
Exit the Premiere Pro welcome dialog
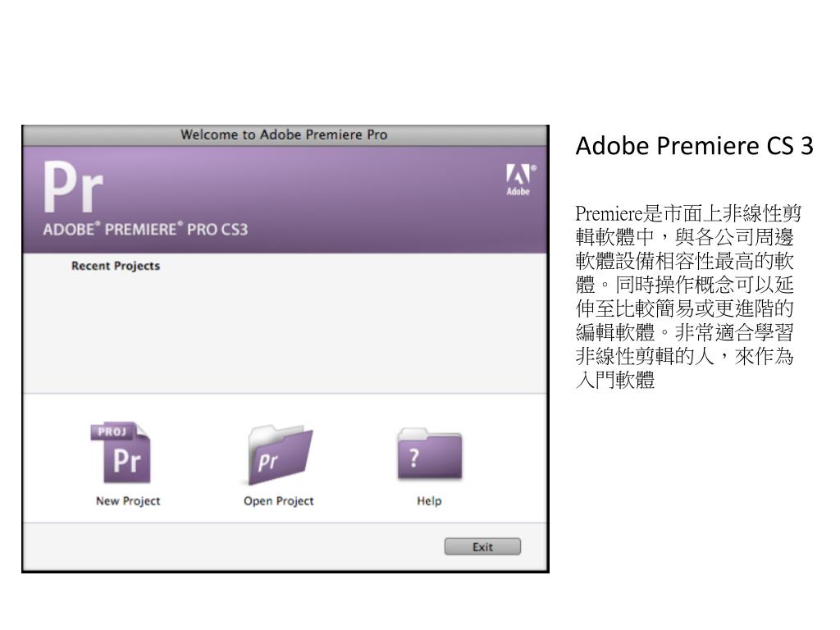click(x=482, y=546)
